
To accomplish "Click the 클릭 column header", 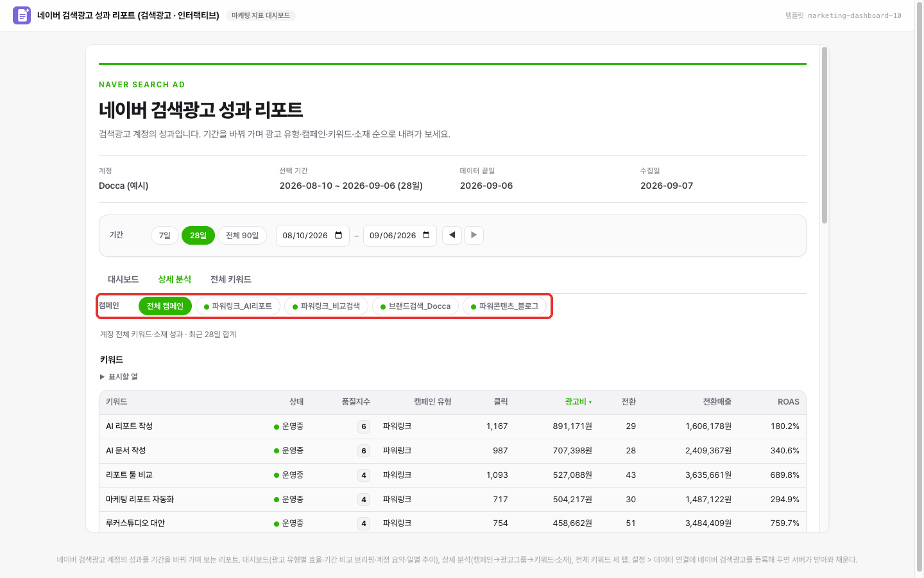I will (501, 402).
